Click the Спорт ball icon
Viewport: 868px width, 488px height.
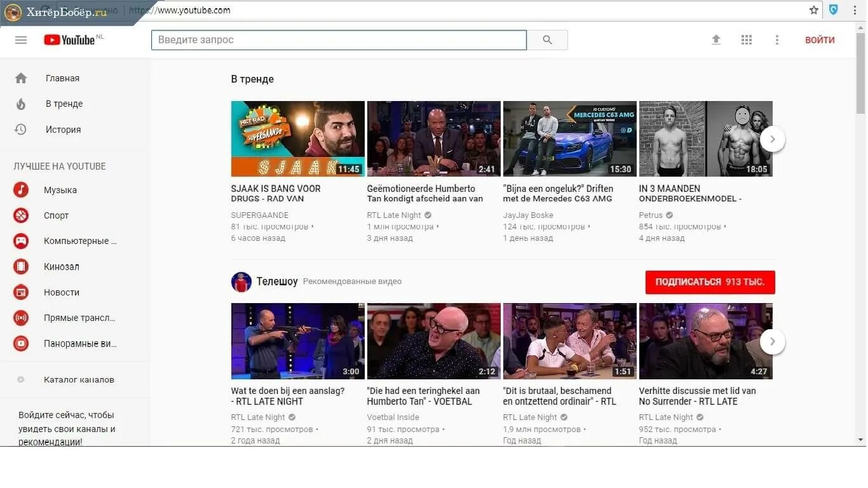(x=21, y=215)
